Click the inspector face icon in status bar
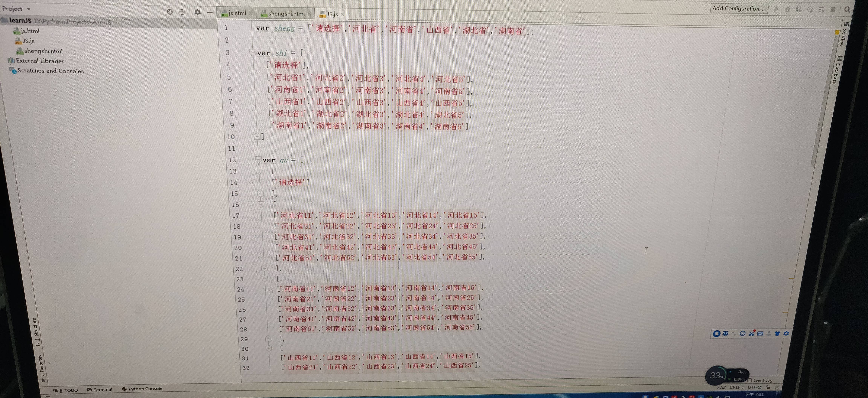868x398 pixels. (x=777, y=387)
